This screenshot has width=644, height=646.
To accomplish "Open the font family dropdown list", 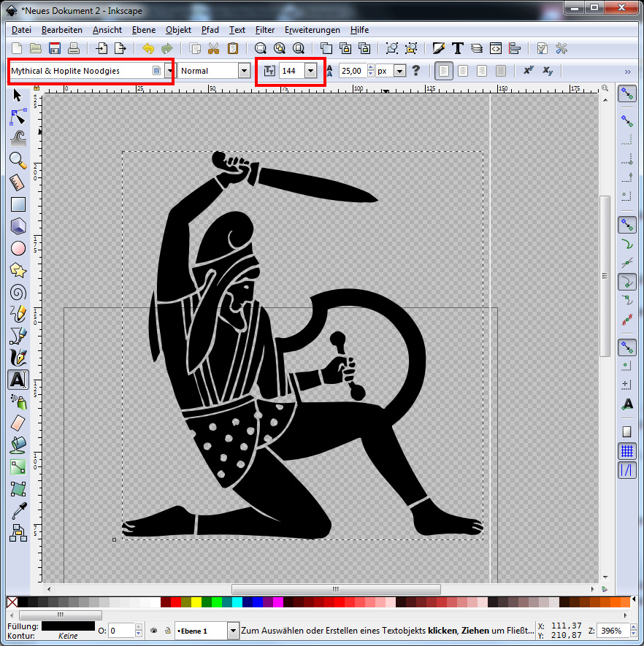I will coord(169,71).
